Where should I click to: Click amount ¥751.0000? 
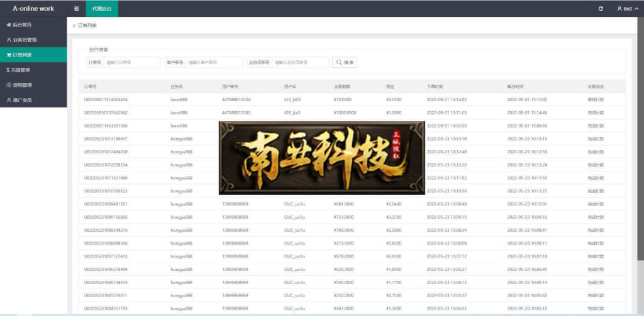(x=344, y=217)
